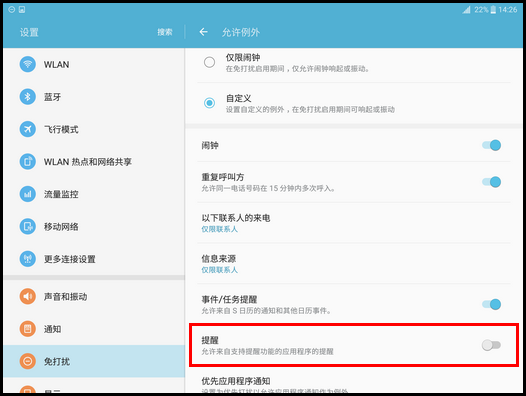Tap the 允许例外 page title
This screenshot has width=526, height=396.
click(241, 32)
